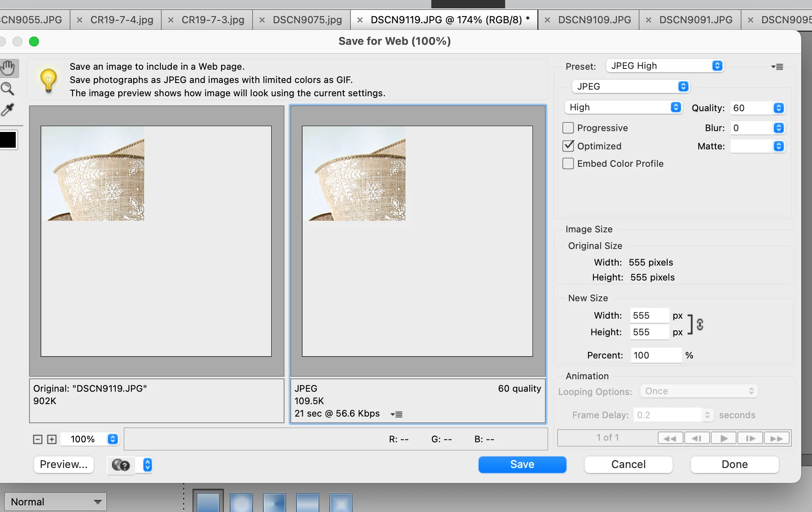Screen dimensions: 812x512
Task: Open the Preset JPEG High dropdown
Action: pos(665,66)
